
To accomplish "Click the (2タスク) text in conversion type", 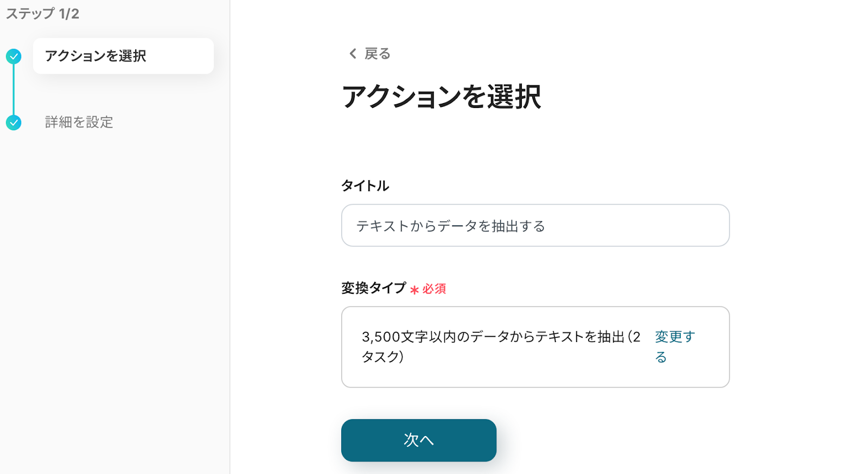I will 382,357.
